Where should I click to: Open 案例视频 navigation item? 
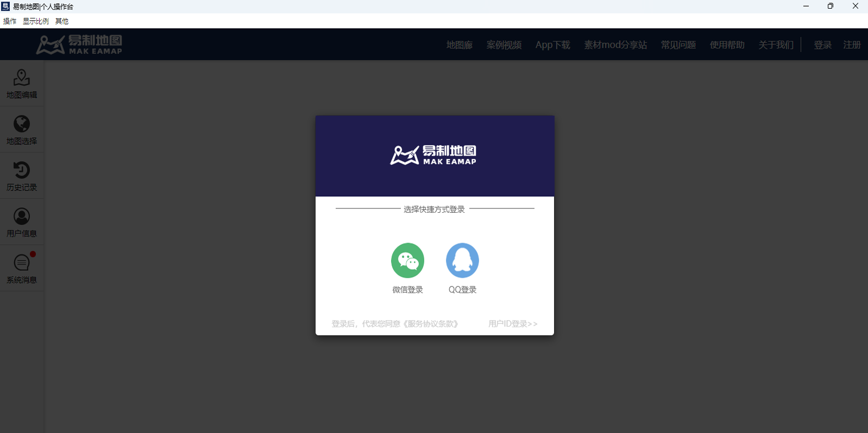(x=504, y=45)
